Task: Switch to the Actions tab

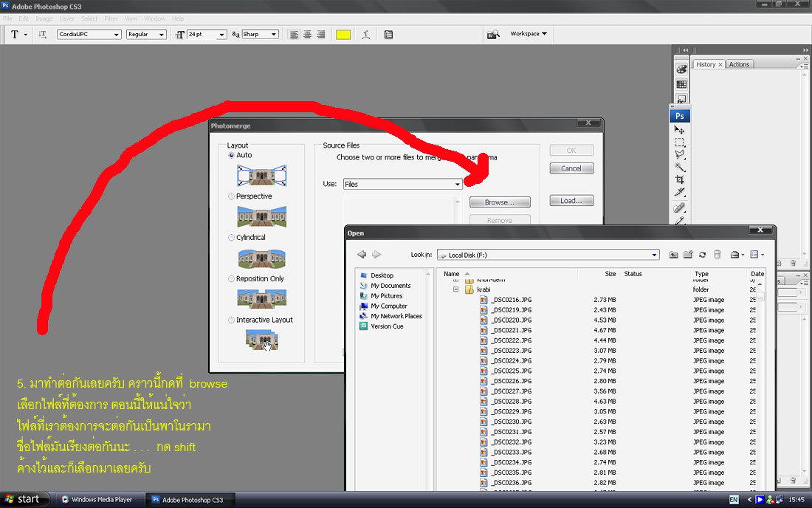Action: pyautogui.click(x=739, y=64)
